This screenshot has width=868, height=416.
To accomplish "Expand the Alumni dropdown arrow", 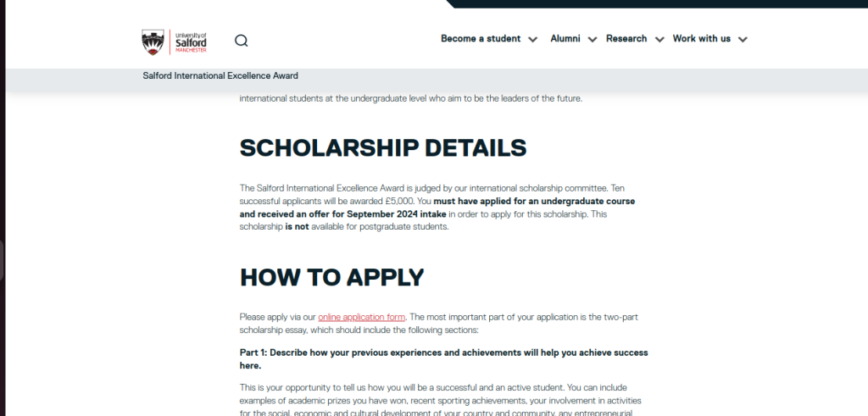I will click(x=592, y=39).
